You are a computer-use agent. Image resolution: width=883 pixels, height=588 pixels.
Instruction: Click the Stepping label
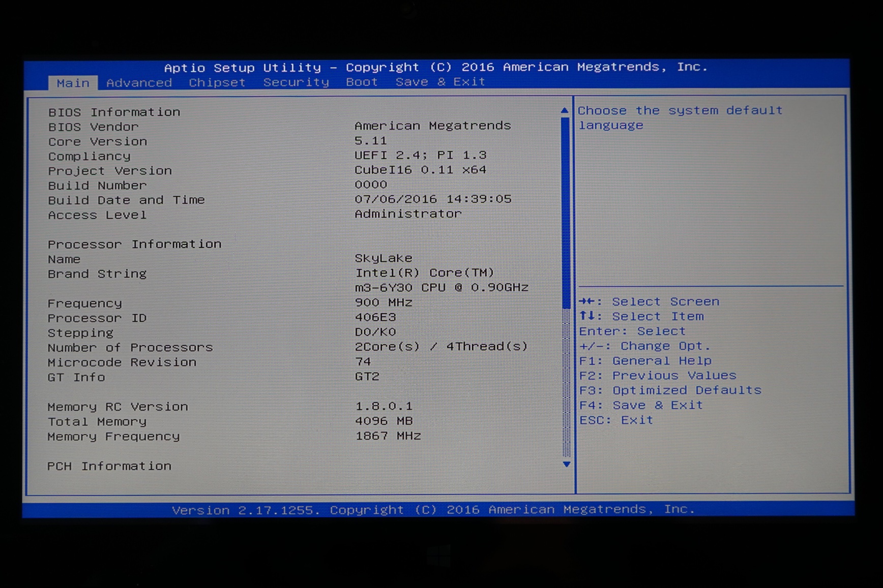[x=80, y=333]
